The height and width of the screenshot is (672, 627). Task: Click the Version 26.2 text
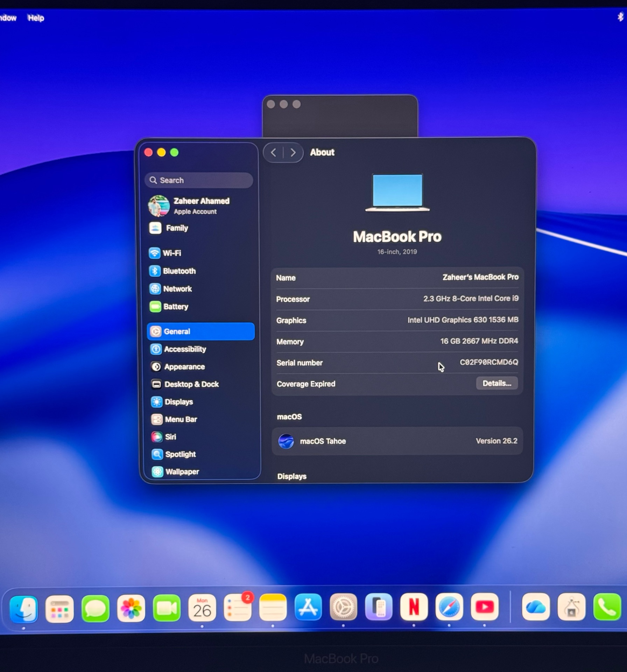pos(496,441)
